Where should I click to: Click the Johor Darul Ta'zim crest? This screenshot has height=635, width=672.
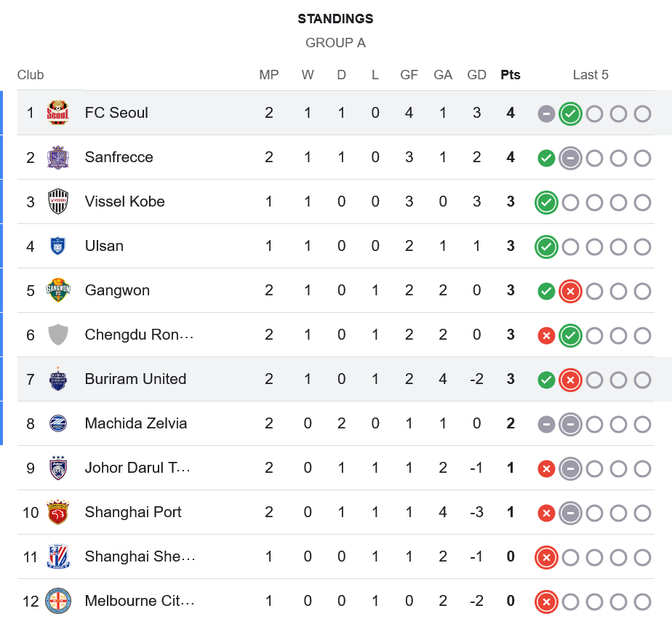58,468
